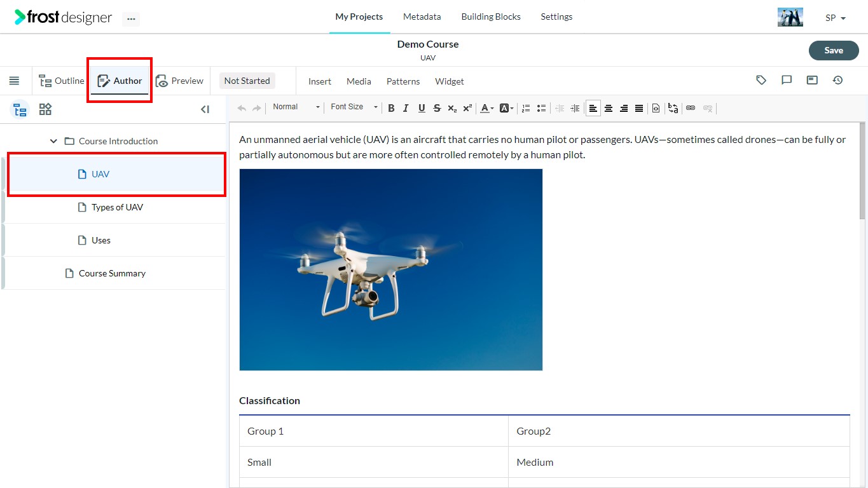Open the background color picker
The width and height of the screenshot is (868, 488).
(506, 108)
